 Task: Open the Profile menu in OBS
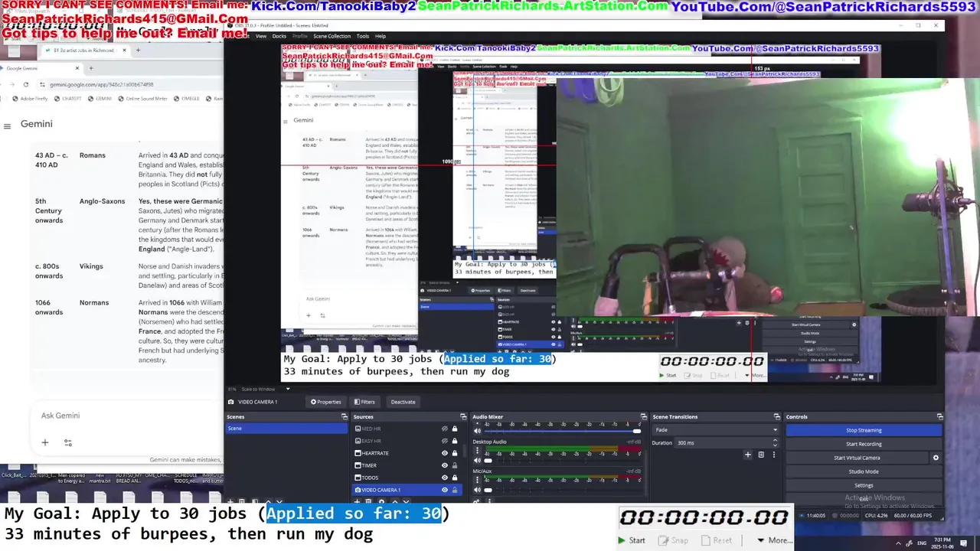300,36
